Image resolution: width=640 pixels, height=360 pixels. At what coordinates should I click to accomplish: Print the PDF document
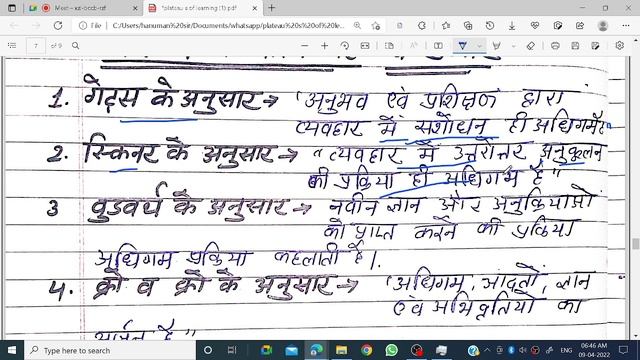[555, 46]
